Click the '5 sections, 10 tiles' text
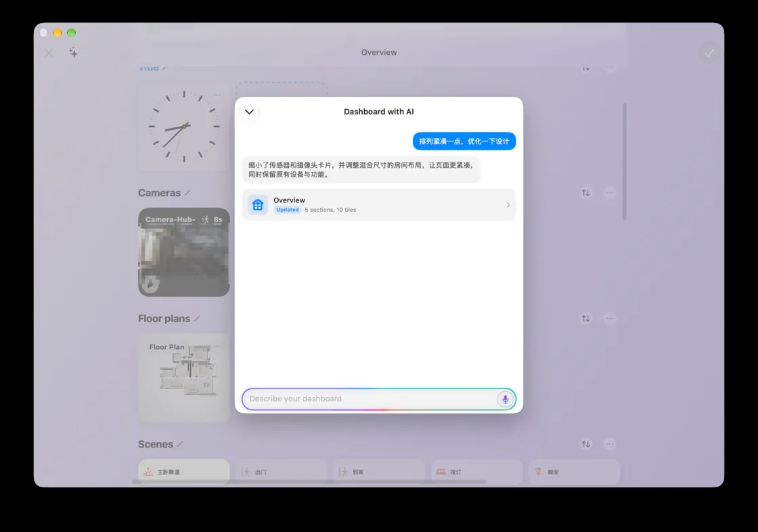Viewport: 758px width, 532px height. pos(330,210)
